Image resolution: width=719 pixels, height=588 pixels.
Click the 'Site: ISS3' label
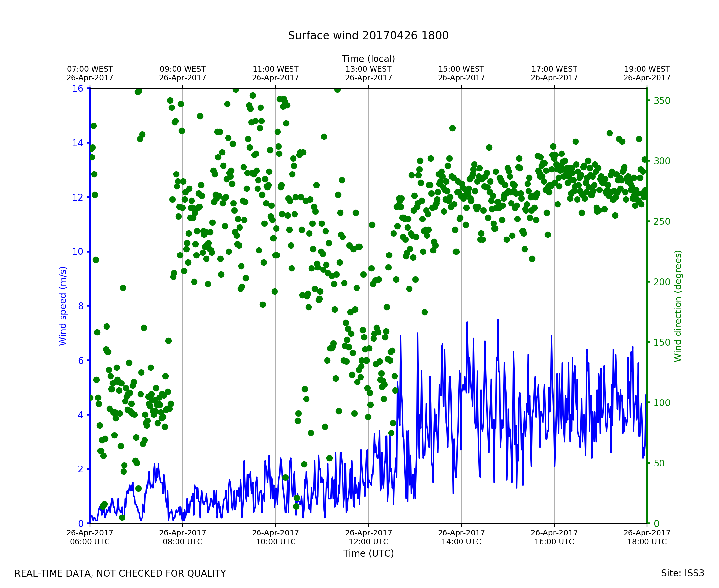[x=682, y=573]
